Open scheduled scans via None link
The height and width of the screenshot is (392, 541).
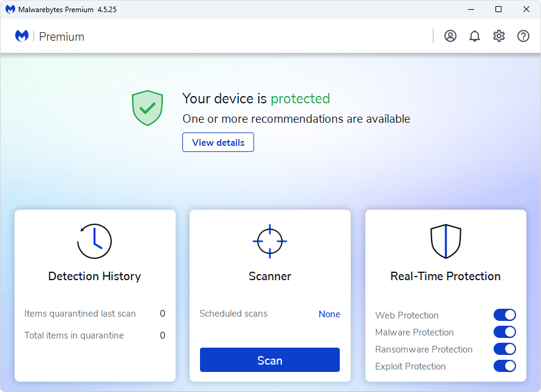(x=329, y=314)
